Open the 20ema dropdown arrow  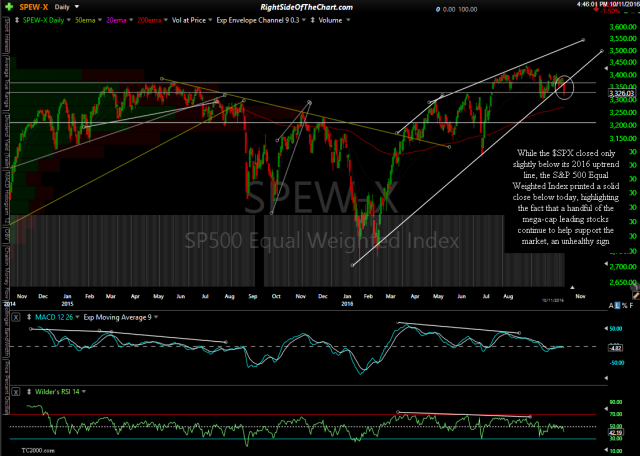[131, 20]
